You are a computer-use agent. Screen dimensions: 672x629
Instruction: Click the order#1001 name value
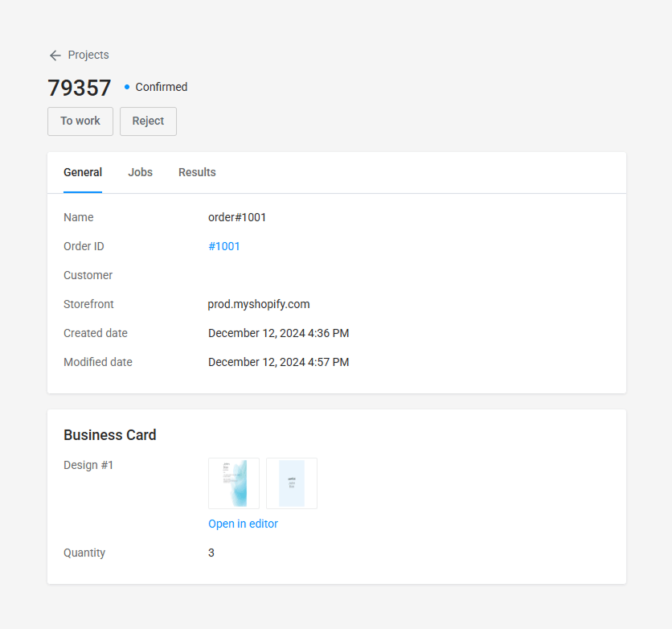click(x=237, y=217)
